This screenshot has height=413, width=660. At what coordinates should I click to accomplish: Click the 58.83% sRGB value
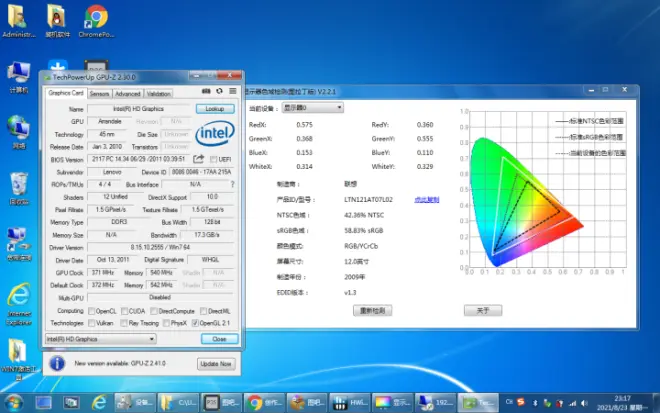(364, 231)
